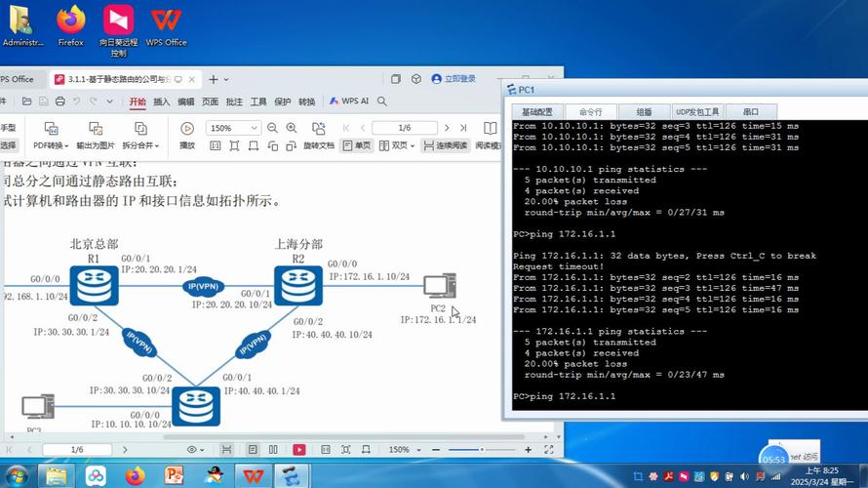The width and height of the screenshot is (868, 488).
Task: Open the 开始 ribbon tab
Action: [x=138, y=102]
